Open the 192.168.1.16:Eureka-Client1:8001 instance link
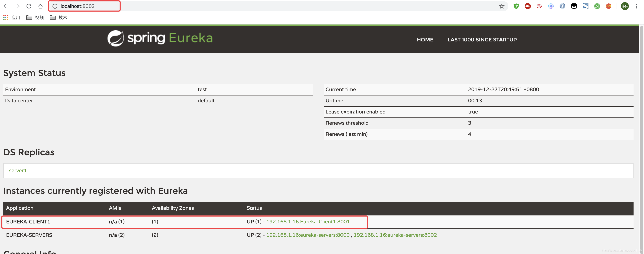This screenshot has height=254, width=644. 308,222
